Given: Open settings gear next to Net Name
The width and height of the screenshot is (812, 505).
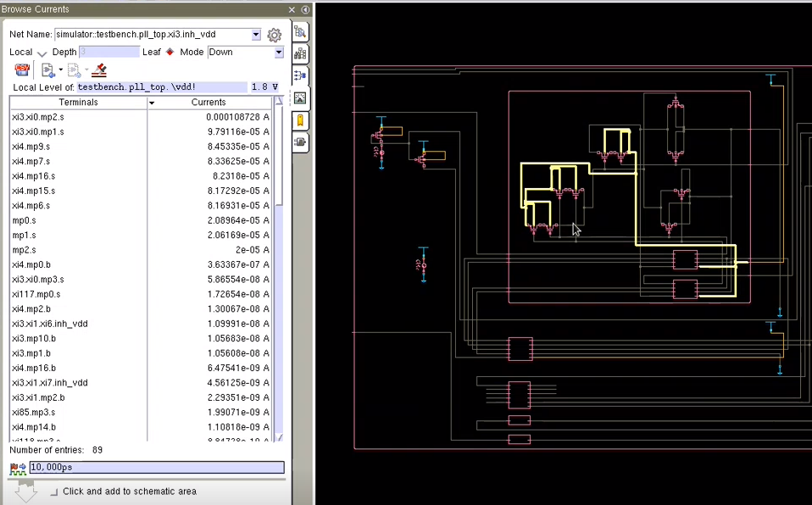Looking at the screenshot, I should [x=274, y=35].
